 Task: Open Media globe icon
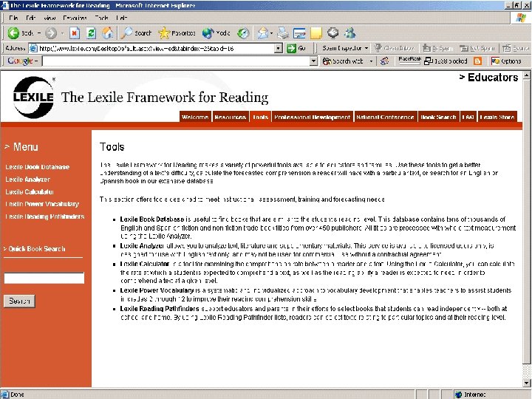pyautogui.click(x=208, y=33)
